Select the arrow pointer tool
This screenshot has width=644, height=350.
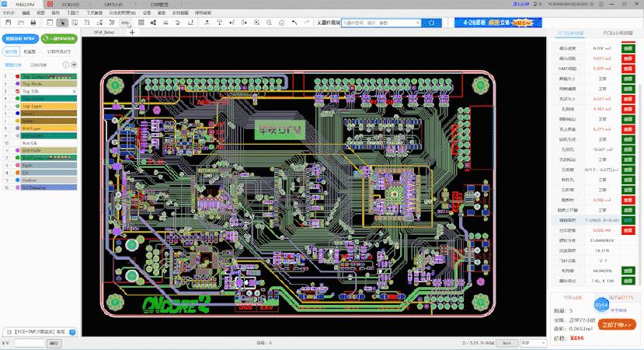coord(63,23)
